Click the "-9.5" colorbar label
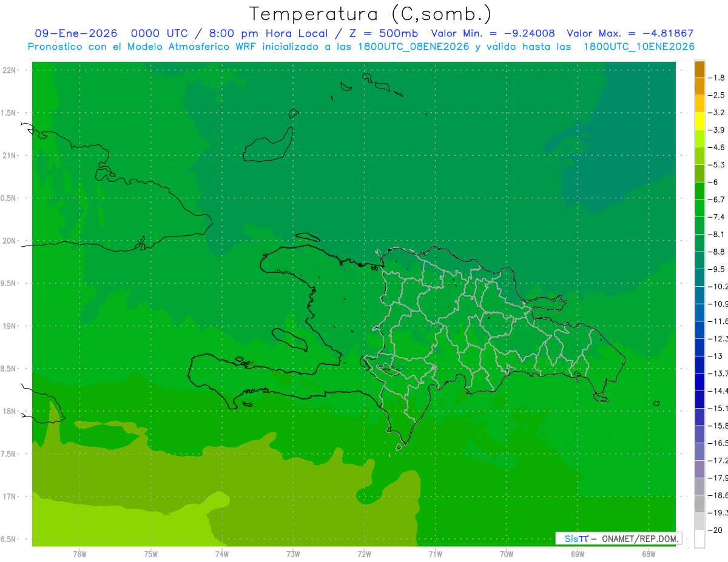This screenshot has height=562, width=728. 716,269
